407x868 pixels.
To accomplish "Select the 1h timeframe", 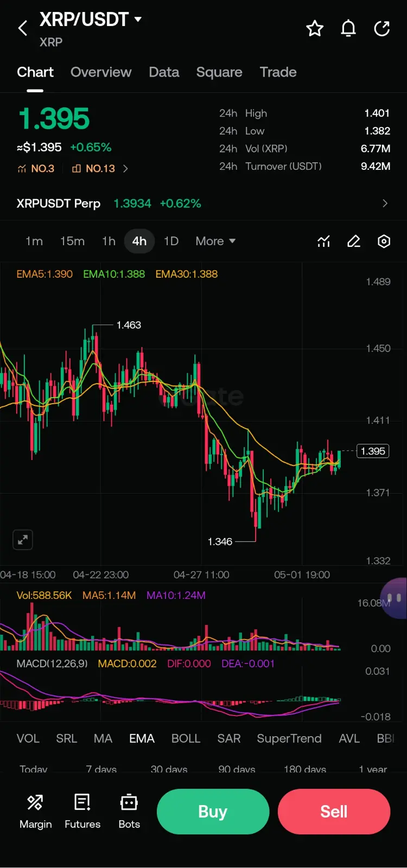I will pyautogui.click(x=109, y=241).
